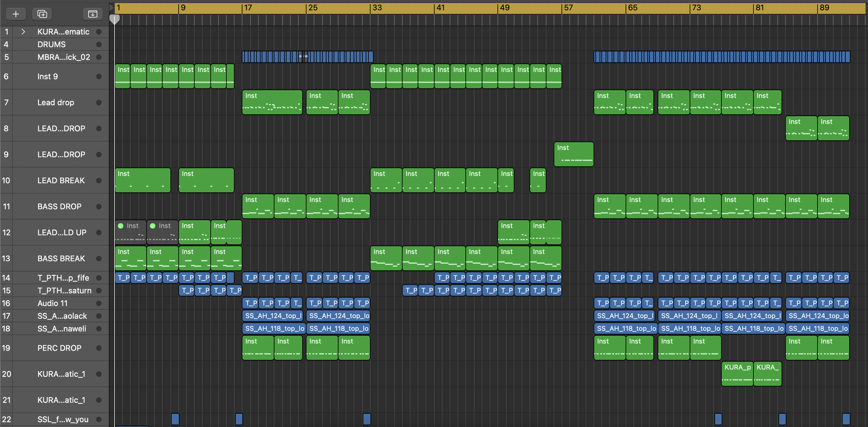Toggle the dot button on BASS BREAK track
Screen dimensions: 868x427
[x=99, y=259]
